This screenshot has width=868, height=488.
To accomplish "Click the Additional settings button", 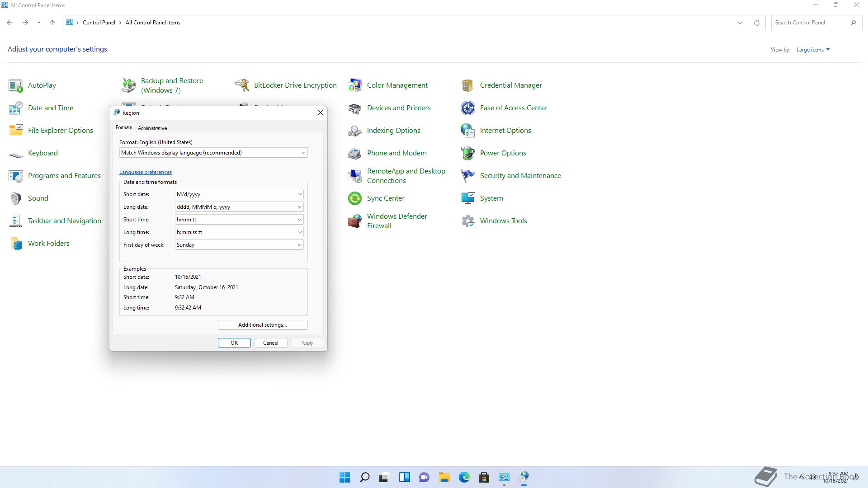I will 262,325.
